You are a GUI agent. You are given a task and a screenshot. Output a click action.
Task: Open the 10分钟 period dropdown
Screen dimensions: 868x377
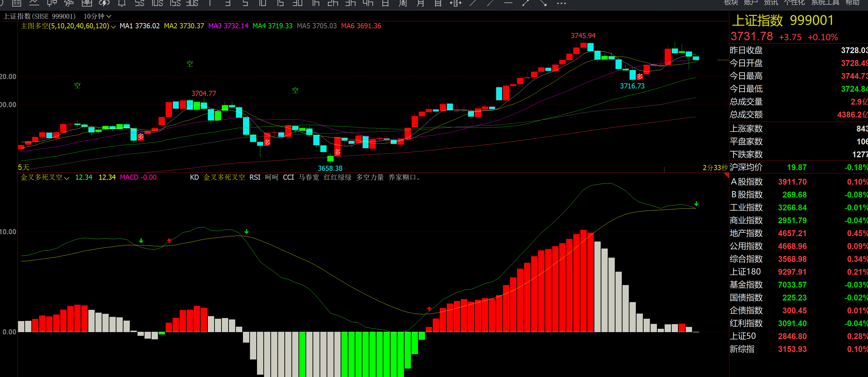coord(97,16)
